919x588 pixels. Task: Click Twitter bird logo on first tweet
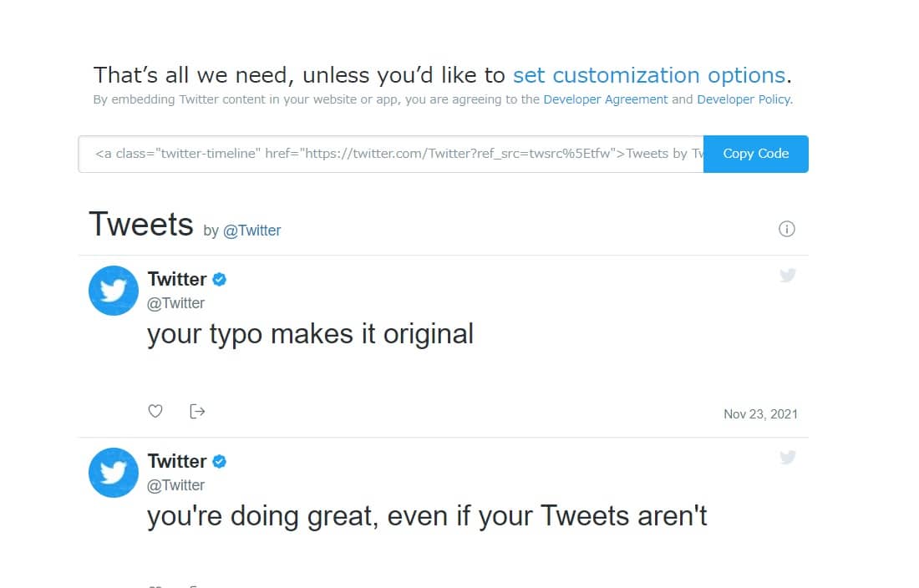(x=787, y=275)
